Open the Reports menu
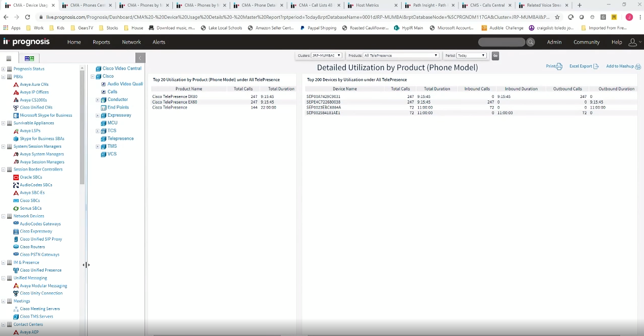Image resolution: width=644 pixels, height=336 pixels. click(x=101, y=42)
